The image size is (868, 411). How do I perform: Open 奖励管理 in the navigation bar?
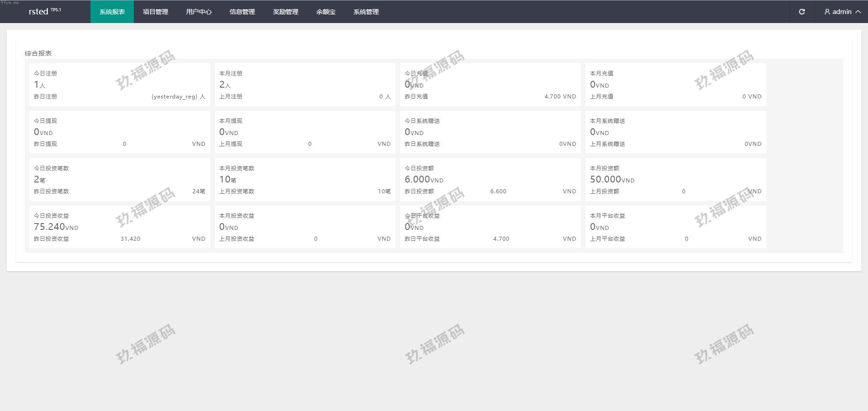[x=286, y=12]
